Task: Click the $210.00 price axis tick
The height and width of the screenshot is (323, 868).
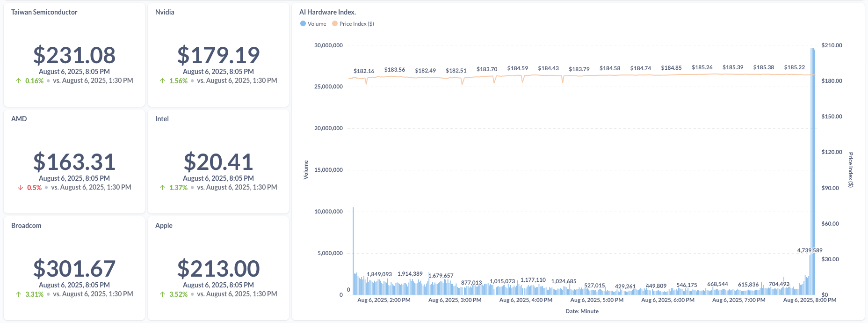Action: (x=832, y=45)
